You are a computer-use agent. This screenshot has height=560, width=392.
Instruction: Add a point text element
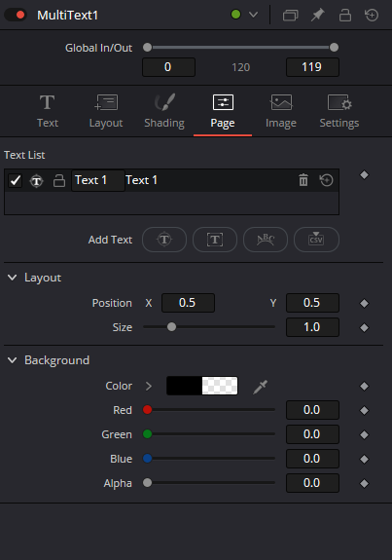tap(164, 240)
